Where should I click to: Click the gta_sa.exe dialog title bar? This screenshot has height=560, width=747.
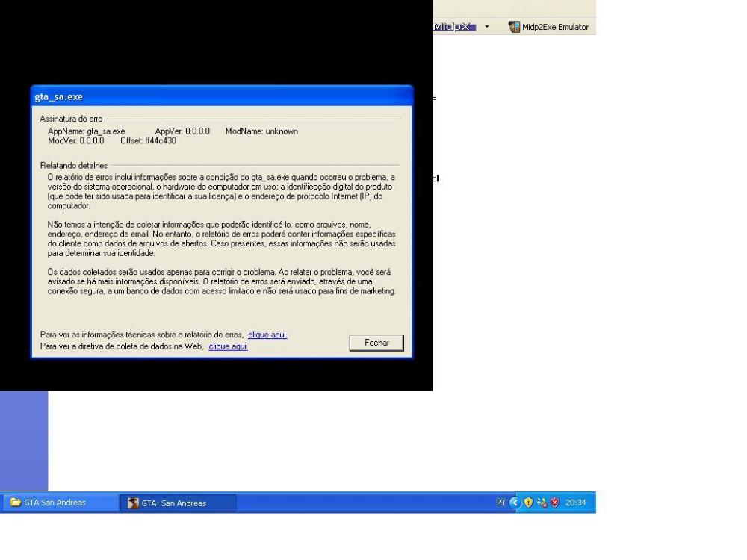222,96
